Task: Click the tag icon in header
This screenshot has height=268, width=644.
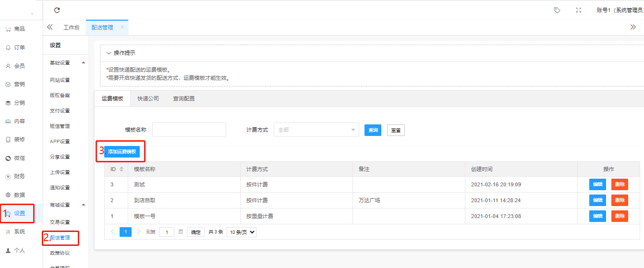Action: pyautogui.click(x=557, y=10)
